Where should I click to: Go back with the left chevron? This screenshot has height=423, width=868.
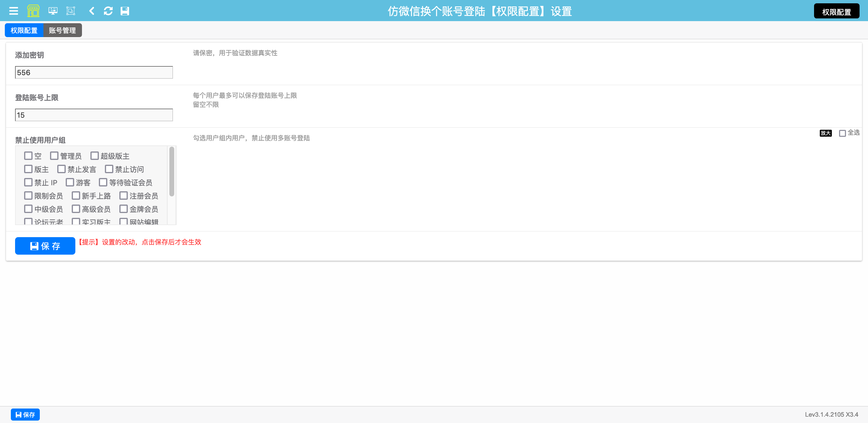(91, 11)
